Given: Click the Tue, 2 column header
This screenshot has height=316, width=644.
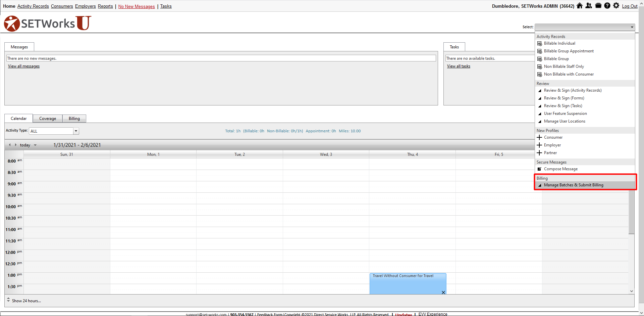Looking at the screenshot, I should click(239, 154).
